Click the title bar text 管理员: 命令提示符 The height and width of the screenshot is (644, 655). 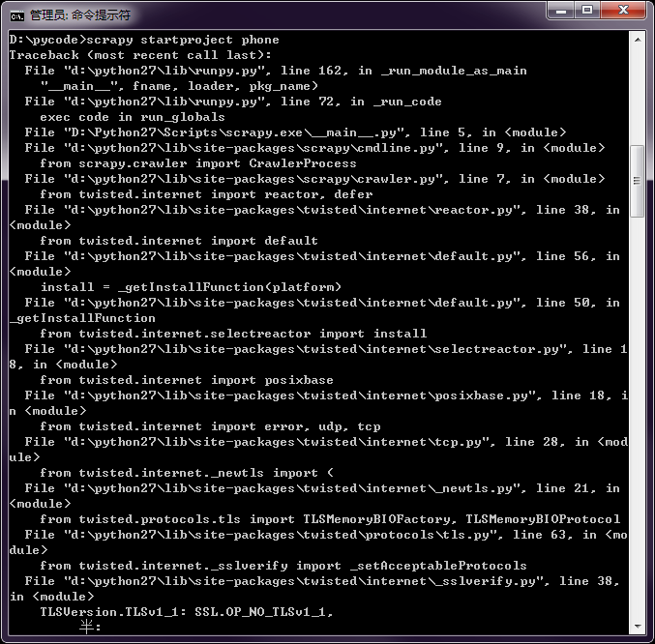(x=79, y=15)
